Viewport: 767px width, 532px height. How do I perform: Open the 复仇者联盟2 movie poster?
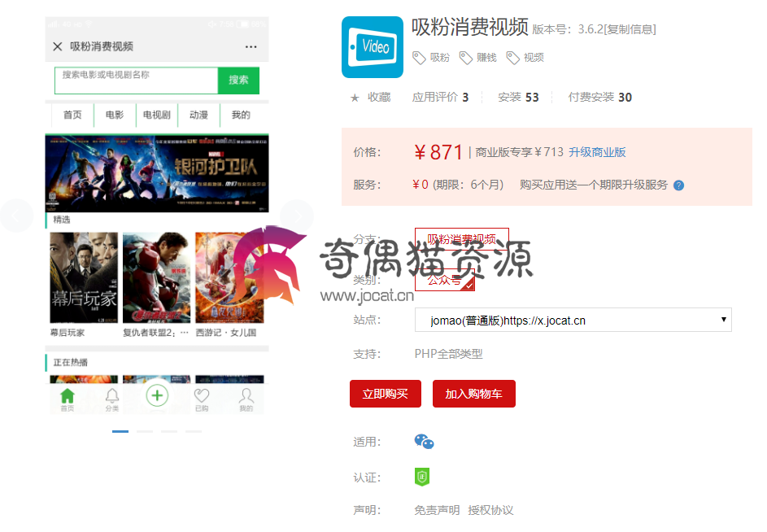pyautogui.click(x=156, y=277)
